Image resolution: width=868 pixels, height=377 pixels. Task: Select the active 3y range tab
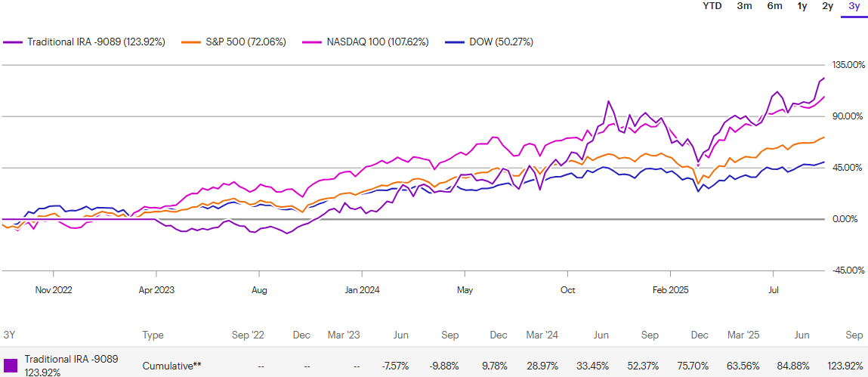coord(854,6)
